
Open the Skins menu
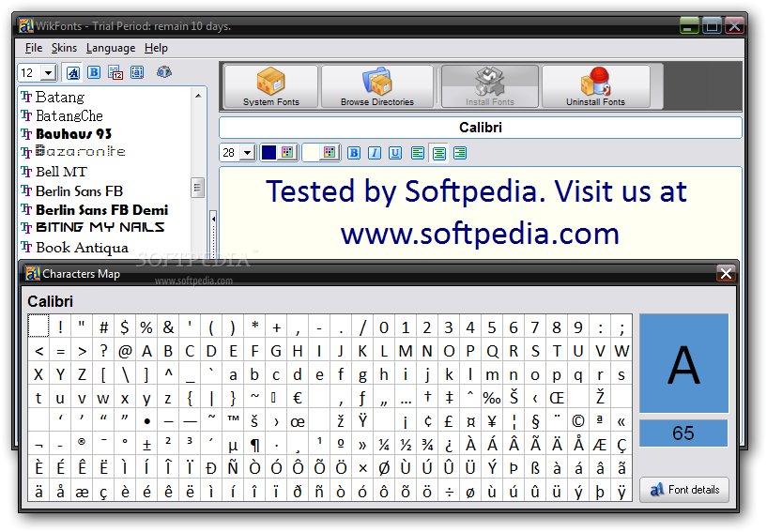(64, 48)
